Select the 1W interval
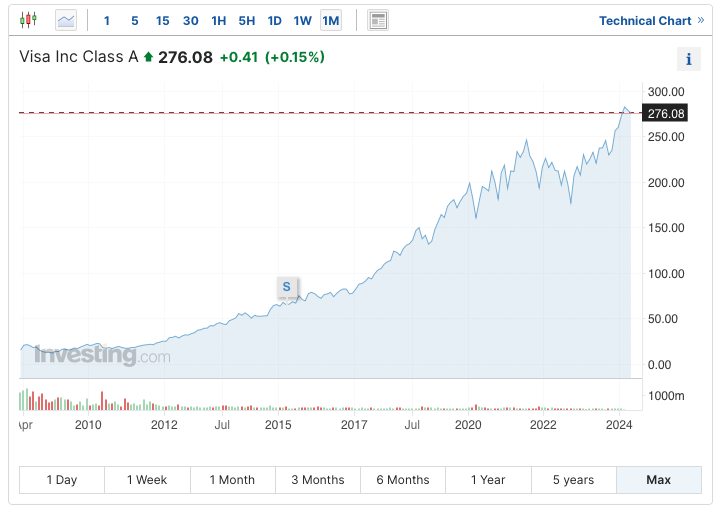Viewport: 720px width, 511px height. tap(303, 21)
